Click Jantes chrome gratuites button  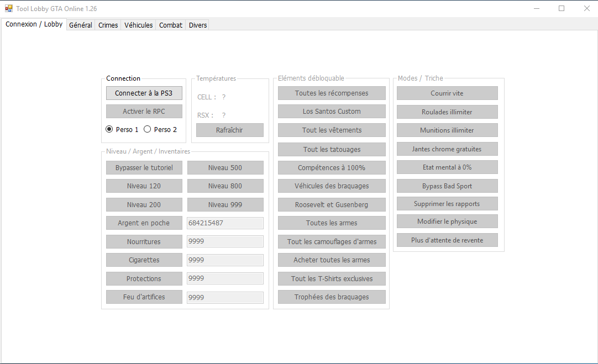click(447, 149)
